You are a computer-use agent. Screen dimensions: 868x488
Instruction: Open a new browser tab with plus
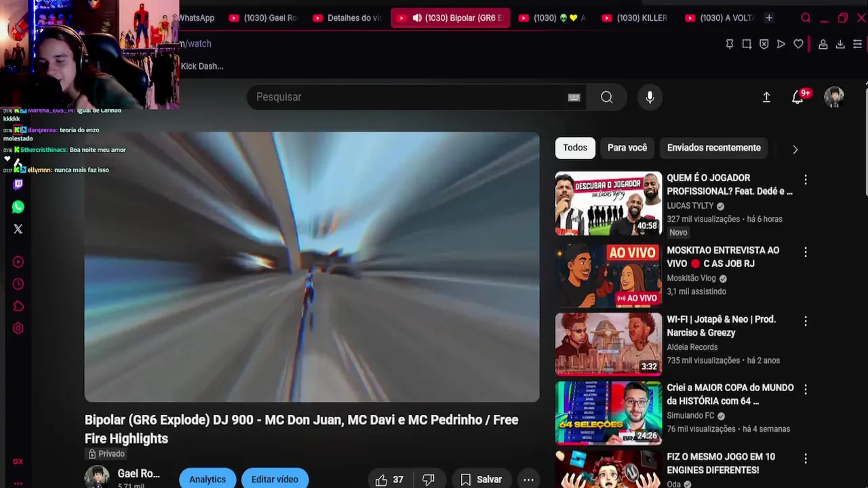(769, 18)
